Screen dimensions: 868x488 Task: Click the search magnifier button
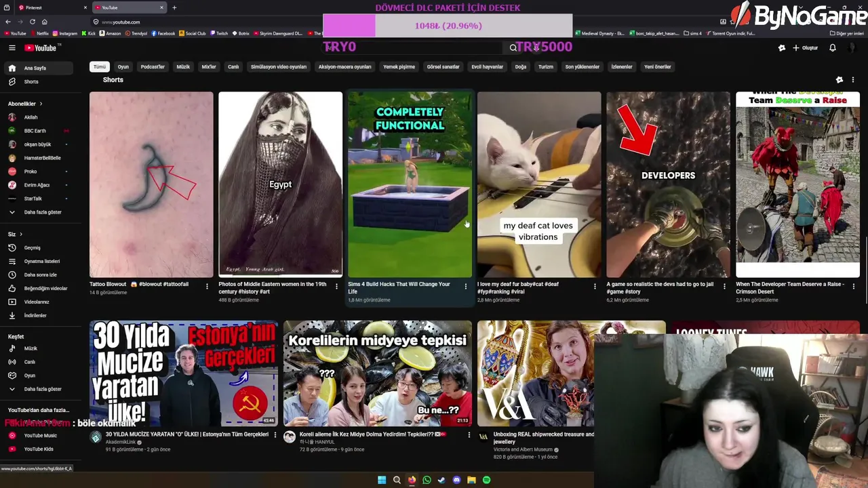click(513, 47)
